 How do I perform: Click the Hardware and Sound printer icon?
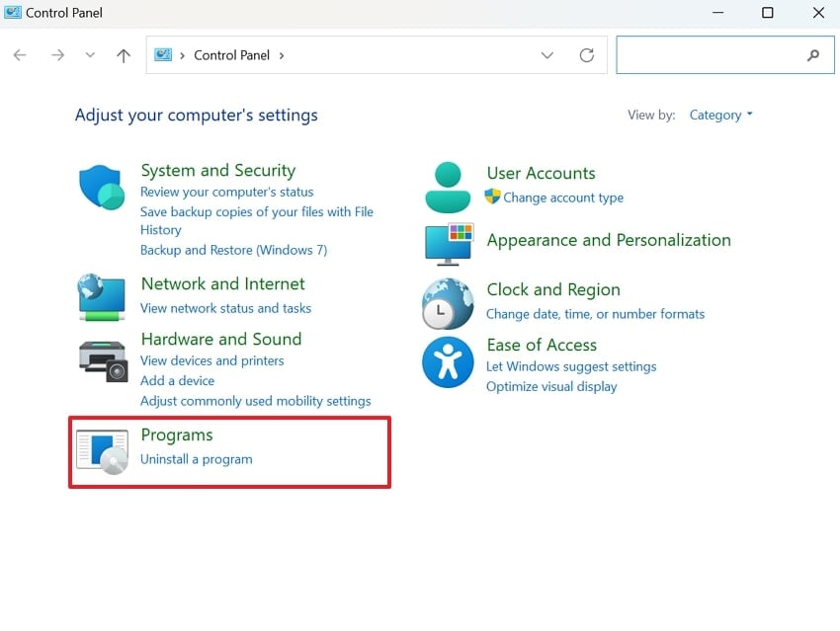(104, 361)
